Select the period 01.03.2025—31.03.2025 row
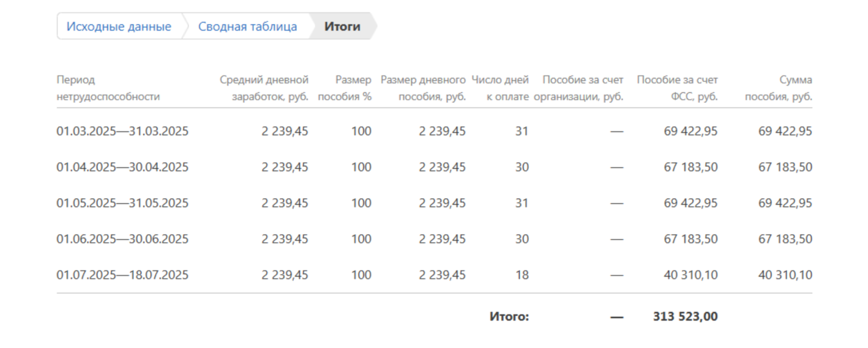Screen dimensions: 868x348 (x=122, y=131)
